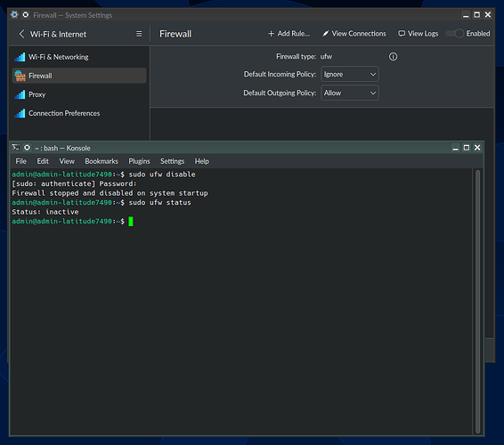Screen dimensions: 504x445
Task: Click the Konsole terminal window icon
Action: 16,148
